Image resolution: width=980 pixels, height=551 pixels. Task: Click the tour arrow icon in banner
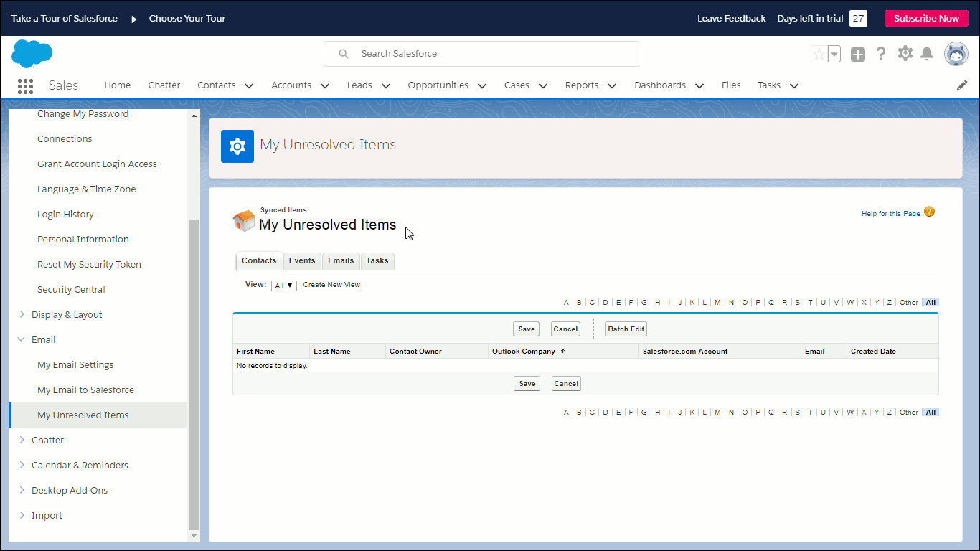tap(133, 19)
